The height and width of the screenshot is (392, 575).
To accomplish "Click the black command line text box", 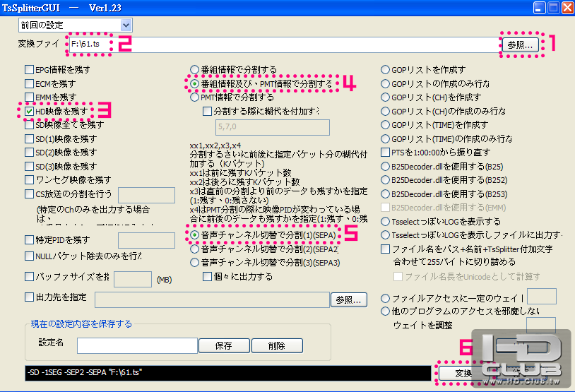I will coord(228,373).
